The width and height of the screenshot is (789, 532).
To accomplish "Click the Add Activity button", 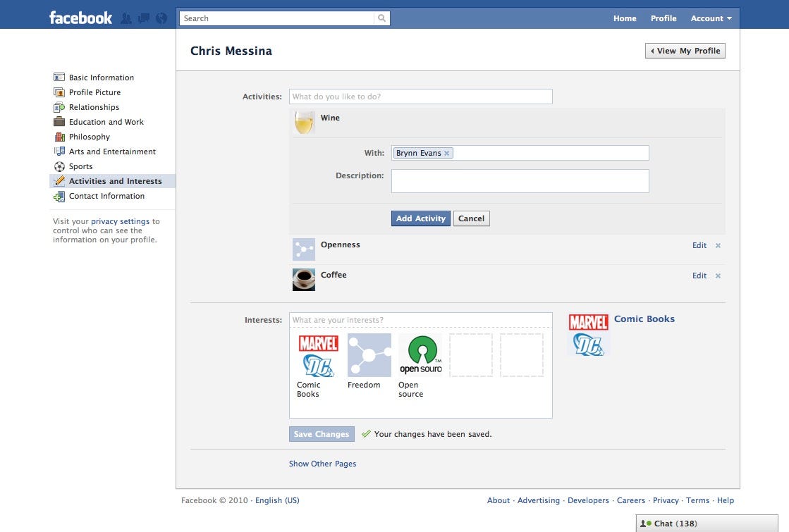I will (421, 218).
